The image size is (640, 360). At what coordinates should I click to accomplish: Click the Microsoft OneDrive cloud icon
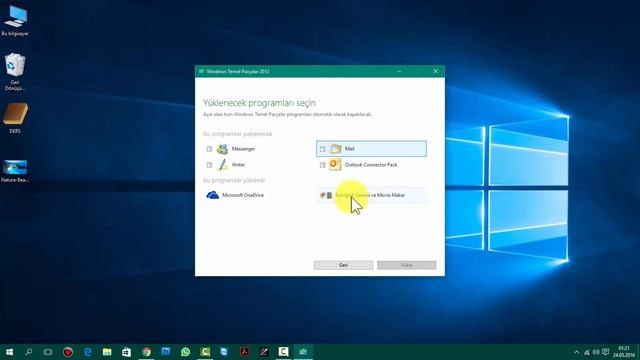[x=213, y=195]
